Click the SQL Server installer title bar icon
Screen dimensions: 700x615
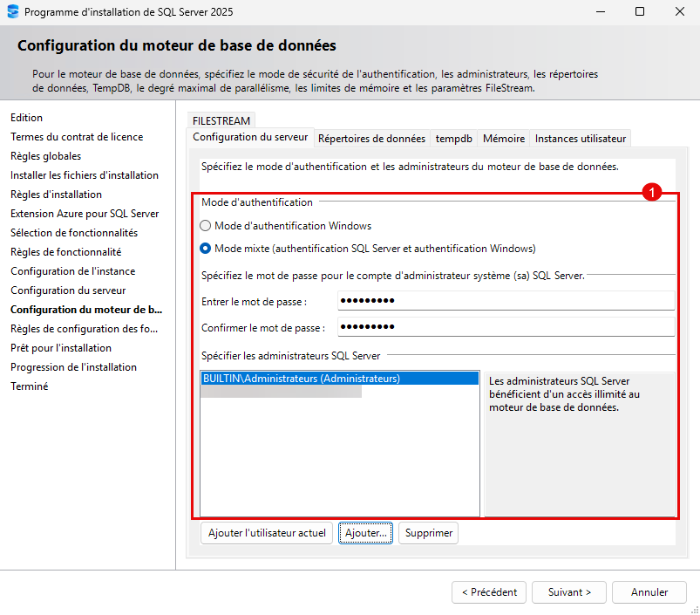pos(13,11)
